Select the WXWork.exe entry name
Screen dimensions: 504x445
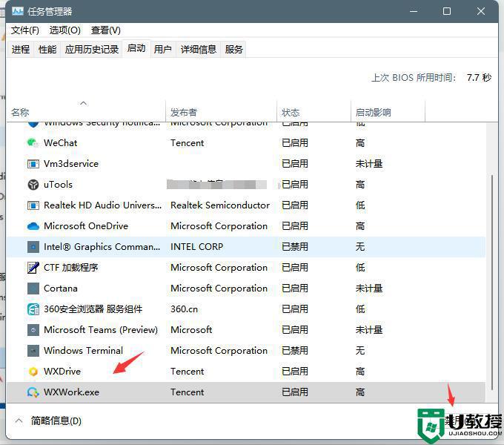pyautogui.click(x=71, y=392)
